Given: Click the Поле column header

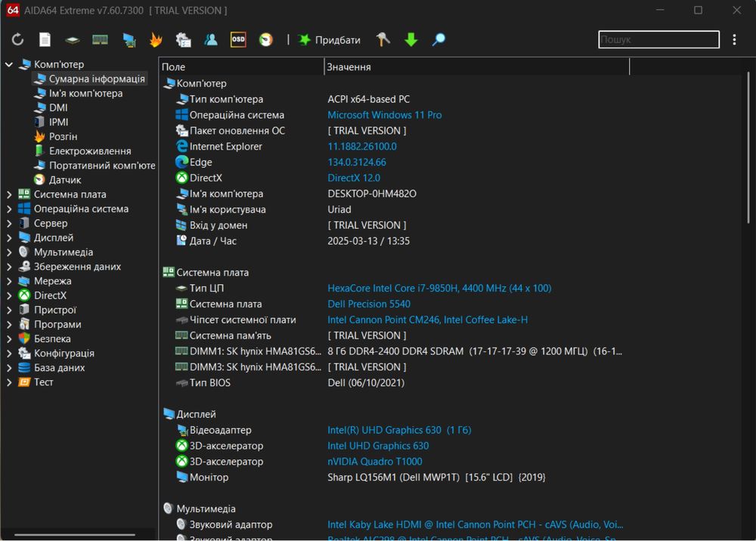Looking at the screenshot, I should (x=242, y=66).
